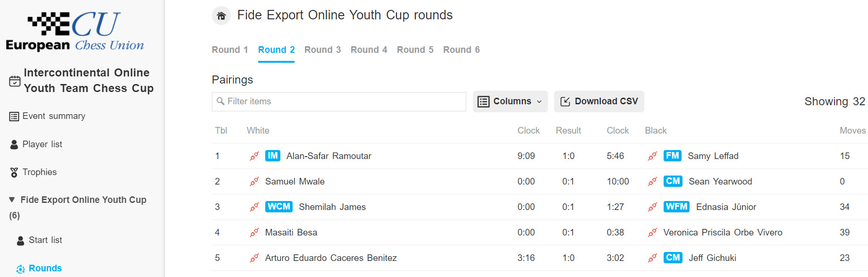Image resolution: width=868 pixels, height=277 pixels.
Task: Click link icon next to Shemilah James
Action: coord(254,207)
